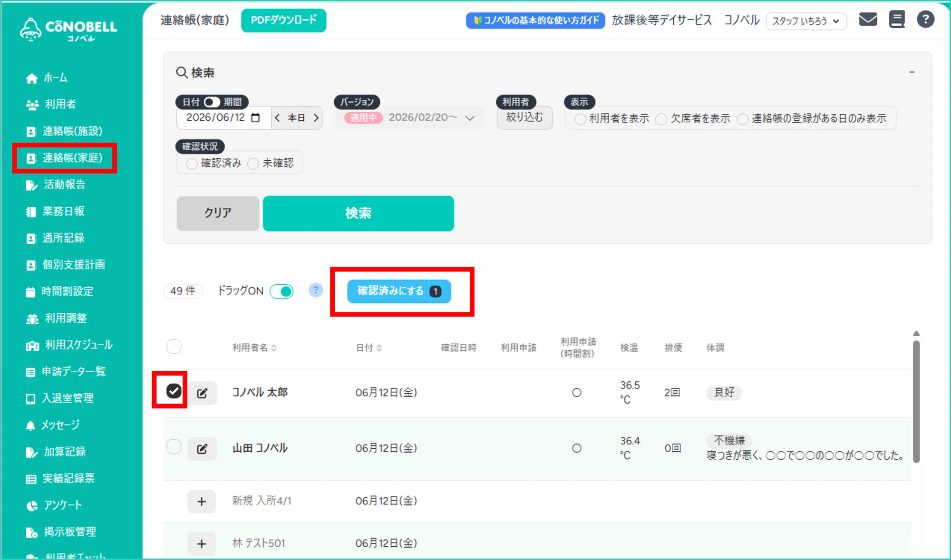Click the 利用調整 icon in sidebar
The width and height of the screenshot is (951, 560).
[32, 319]
